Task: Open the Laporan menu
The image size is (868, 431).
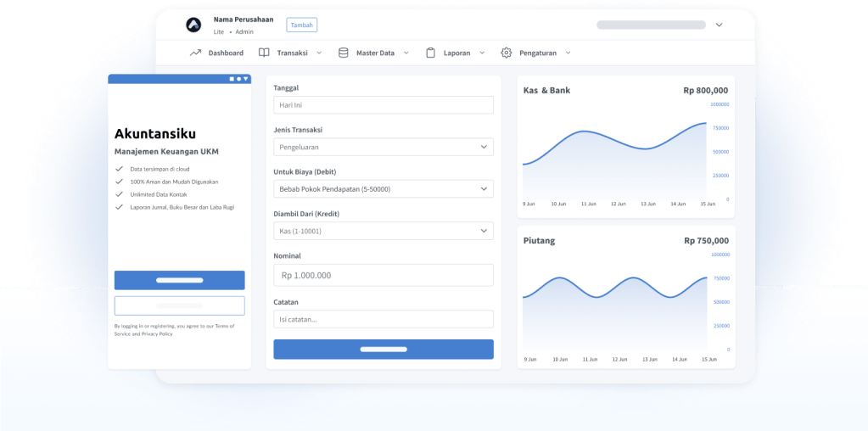Action: coord(456,53)
